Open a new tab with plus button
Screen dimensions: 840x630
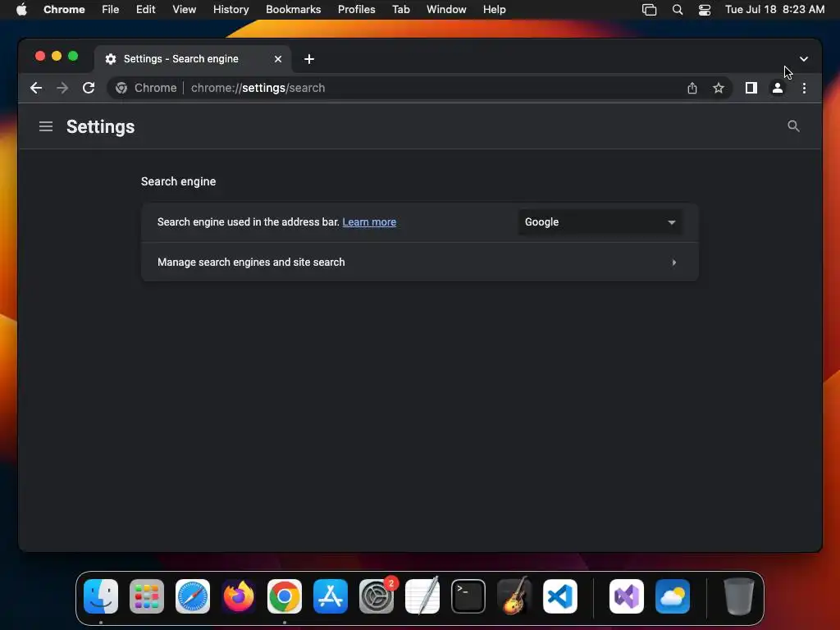309,59
